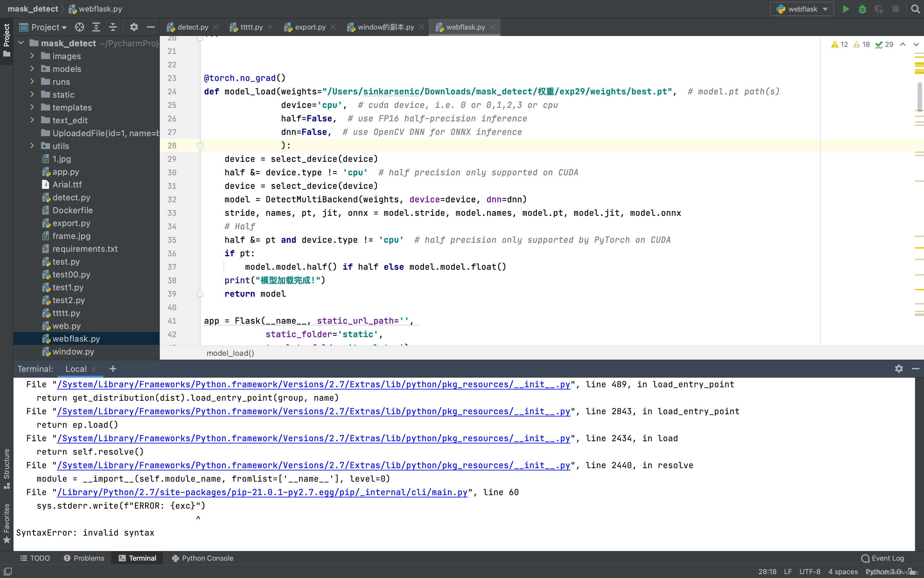Click the stop process square icon

click(x=896, y=9)
